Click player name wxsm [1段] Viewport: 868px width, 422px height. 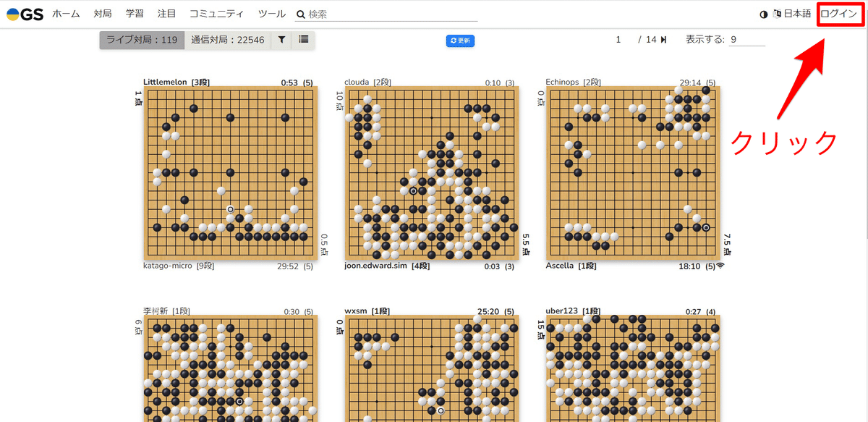coord(367,311)
